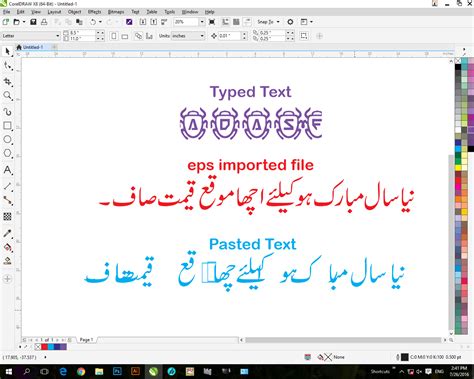Select the Rectangle tool

[x=7, y=126]
